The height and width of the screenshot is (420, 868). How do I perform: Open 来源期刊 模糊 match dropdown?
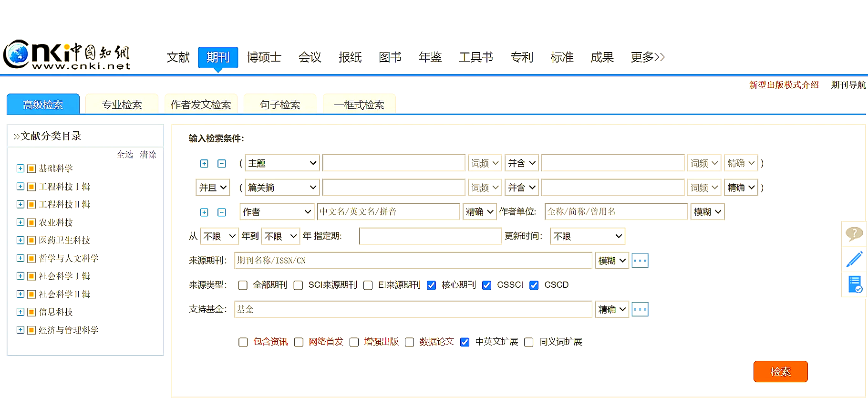(x=612, y=261)
